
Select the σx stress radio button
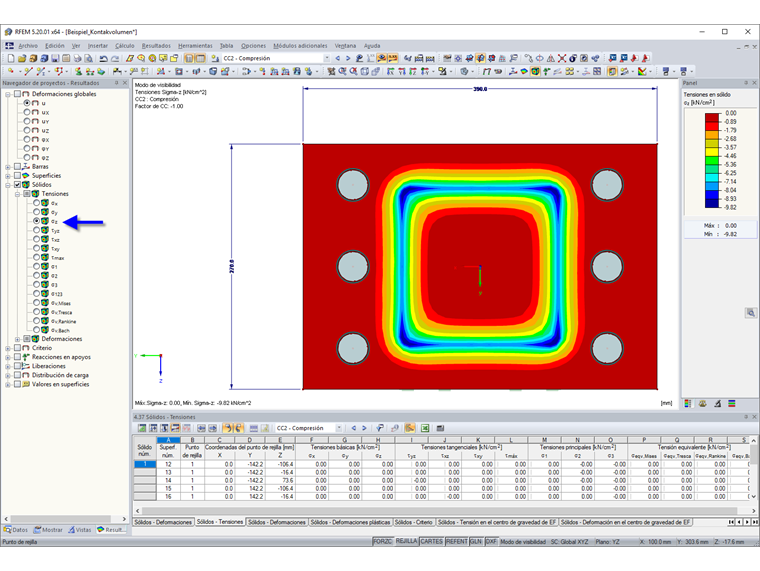(36, 203)
